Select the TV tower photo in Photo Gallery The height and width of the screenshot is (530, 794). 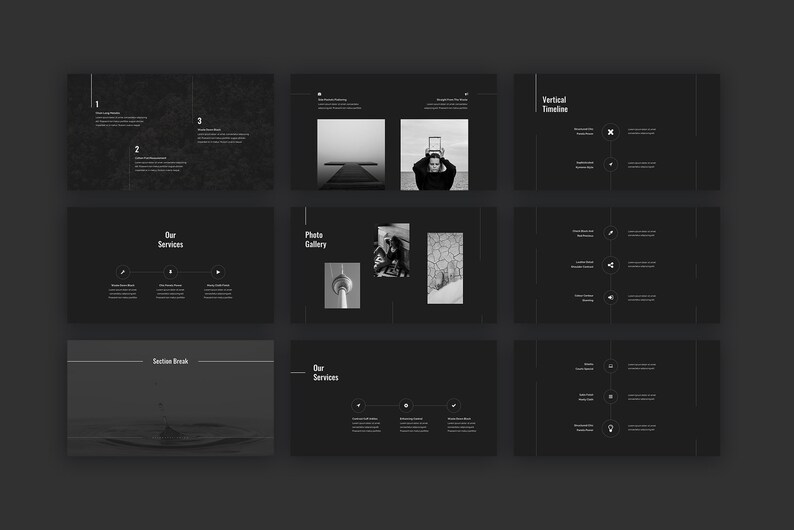342,286
